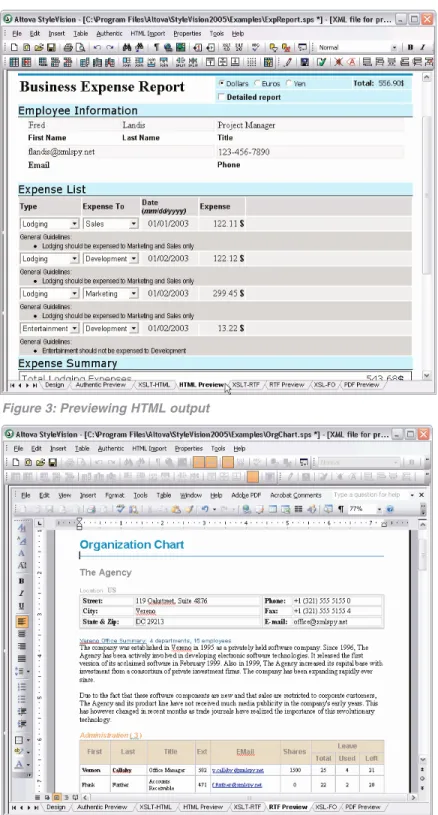Click first-sheet navigation arrow in top window tab bar
438x815 pixels.
[12, 385]
